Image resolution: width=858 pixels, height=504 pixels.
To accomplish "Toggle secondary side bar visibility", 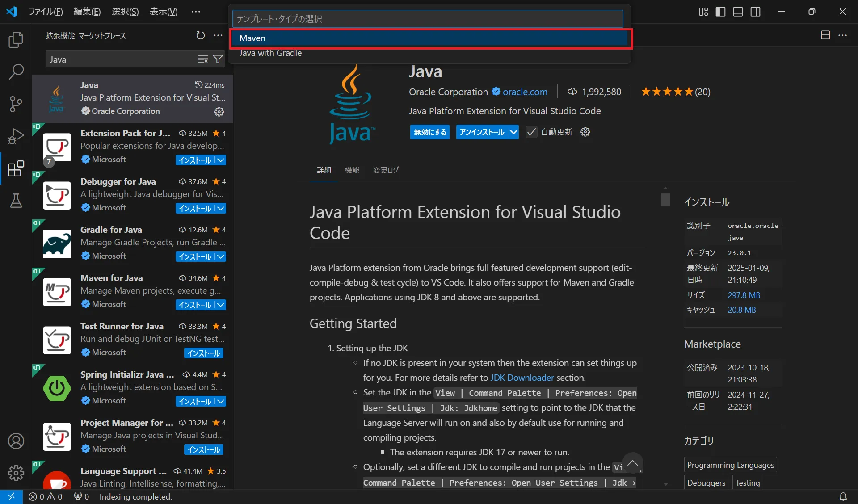I will click(756, 12).
